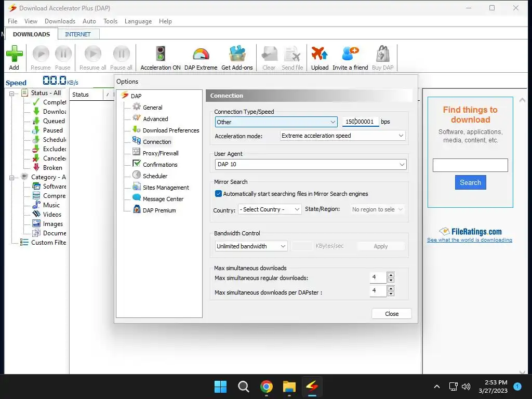Click the connection speed bps field

(x=361, y=122)
